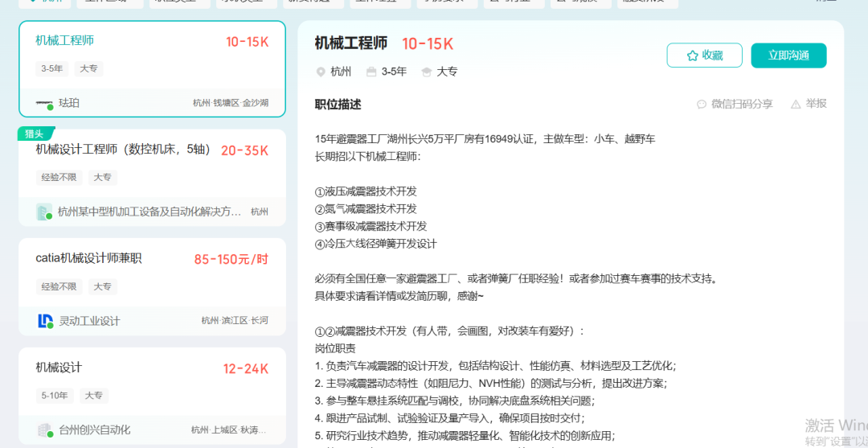The width and height of the screenshot is (868, 448).
Task: Click the 经验不限 tag on the catia job card
Action: coord(59,286)
